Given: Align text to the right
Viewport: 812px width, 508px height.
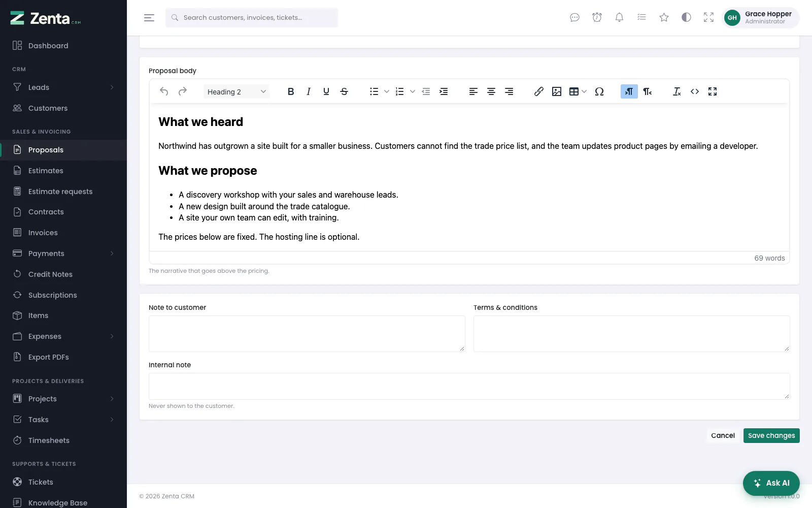Looking at the screenshot, I should click(x=509, y=91).
